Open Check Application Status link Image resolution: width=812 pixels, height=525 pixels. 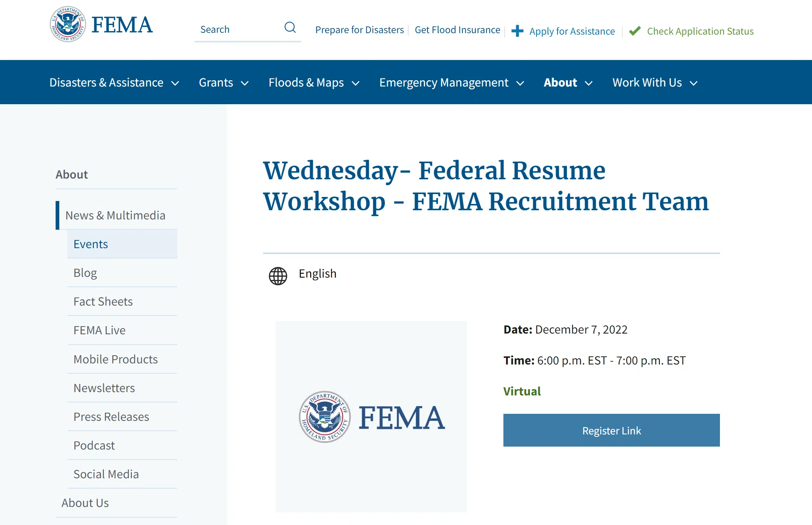click(x=700, y=31)
